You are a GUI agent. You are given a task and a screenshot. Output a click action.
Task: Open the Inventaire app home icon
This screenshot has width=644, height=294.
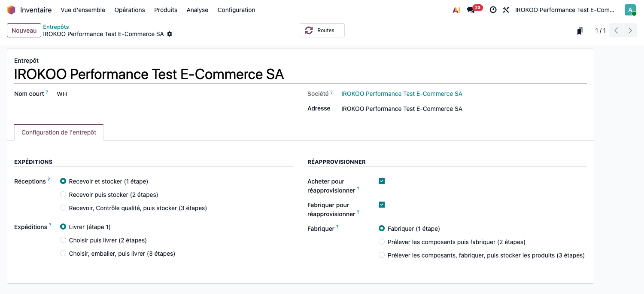11,10
